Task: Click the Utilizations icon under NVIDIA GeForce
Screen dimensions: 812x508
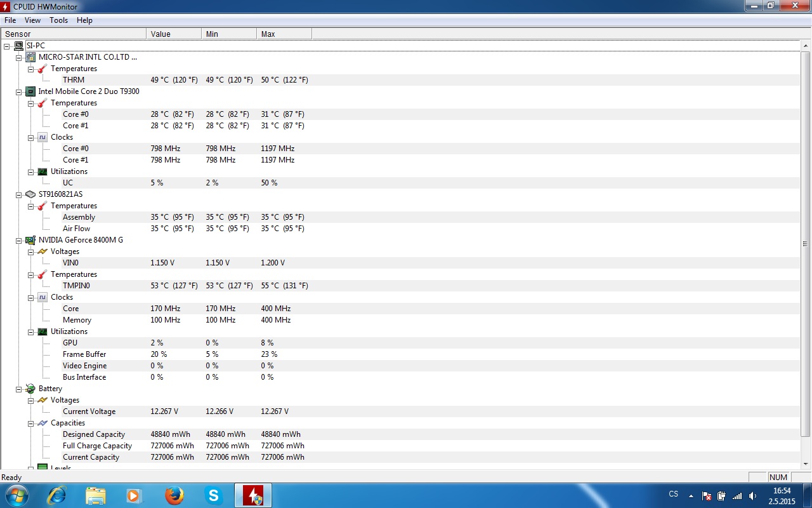Action: point(43,331)
